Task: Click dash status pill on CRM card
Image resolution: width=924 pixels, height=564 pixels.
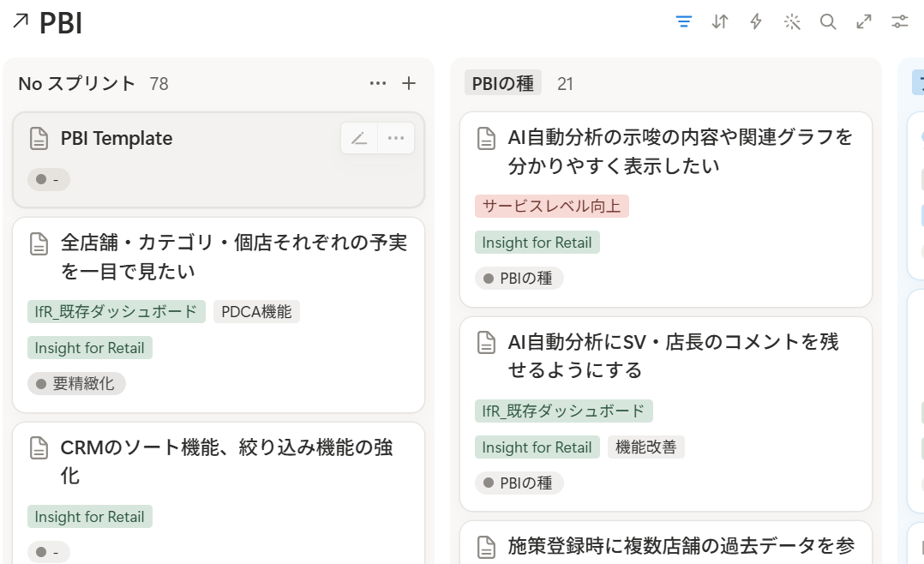Action: (48, 552)
